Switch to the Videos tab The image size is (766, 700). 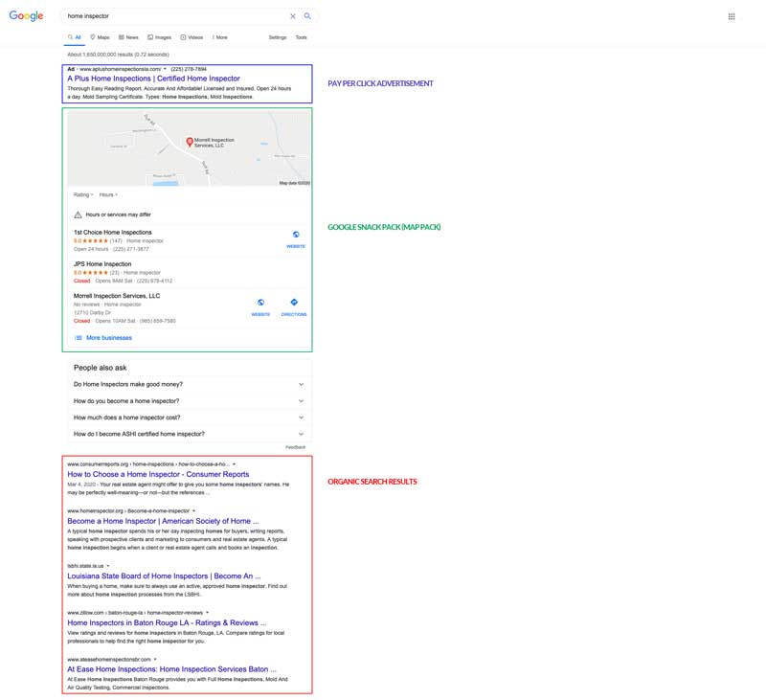point(191,37)
